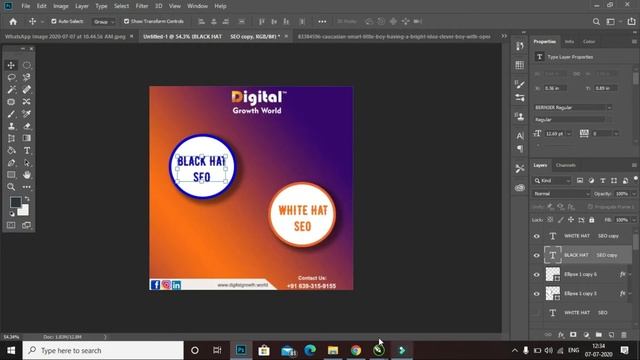Select the Hand tool

click(x=27, y=175)
